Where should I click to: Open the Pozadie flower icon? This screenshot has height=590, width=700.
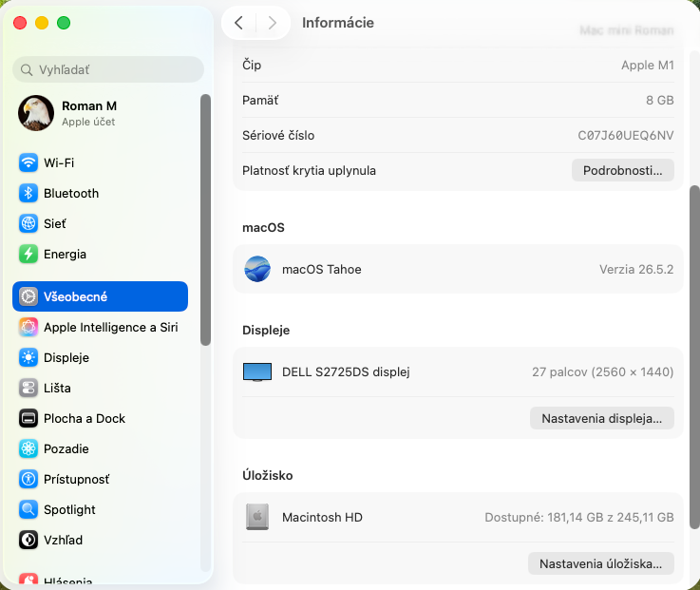coord(28,448)
